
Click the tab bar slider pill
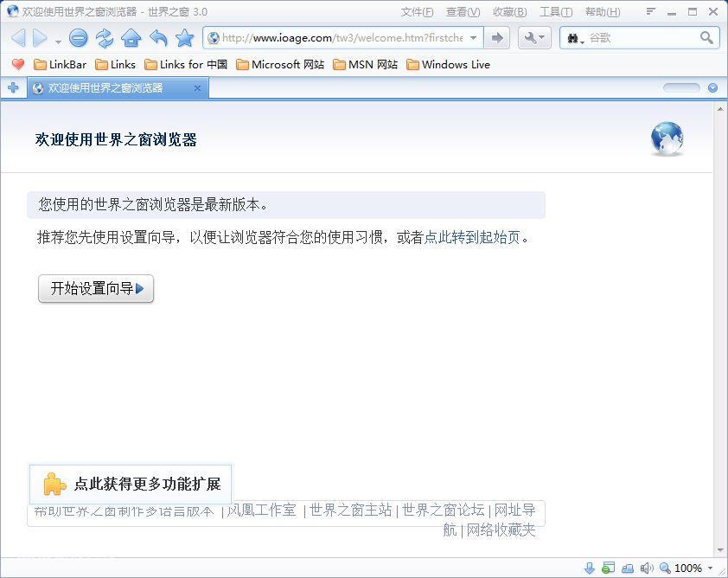pos(681,87)
